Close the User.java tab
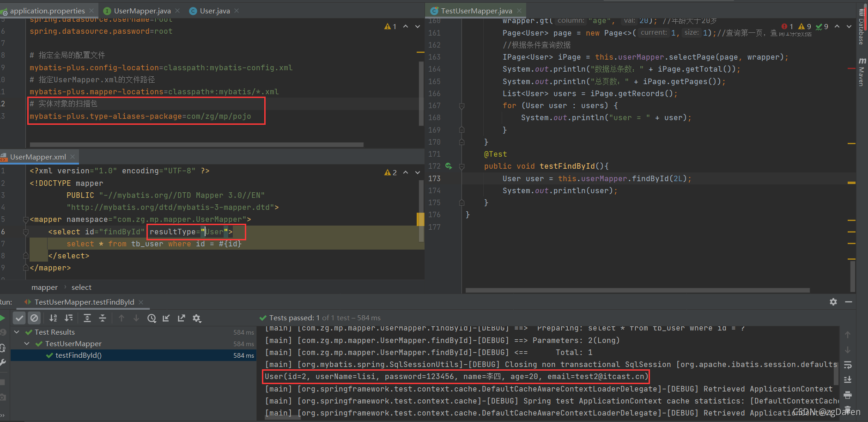Viewport: 868px width, 422px height. pyautogui.click(x=237, y=11)
